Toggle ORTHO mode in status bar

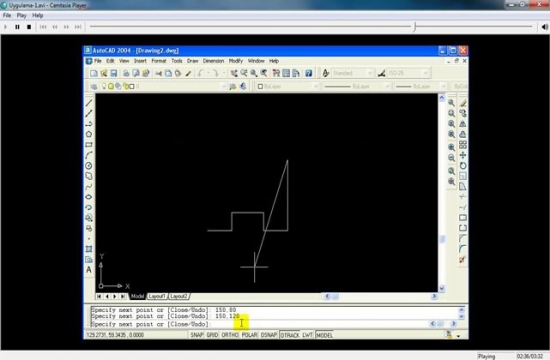(230, 335)
